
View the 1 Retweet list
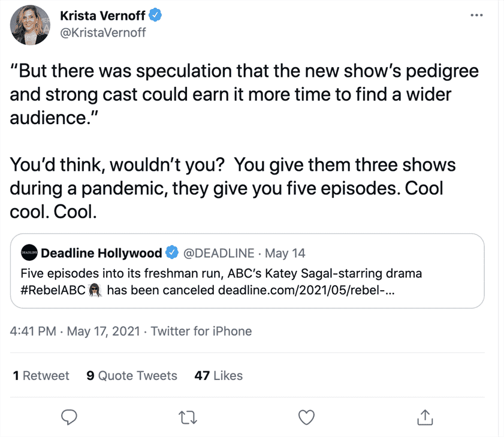41,376
